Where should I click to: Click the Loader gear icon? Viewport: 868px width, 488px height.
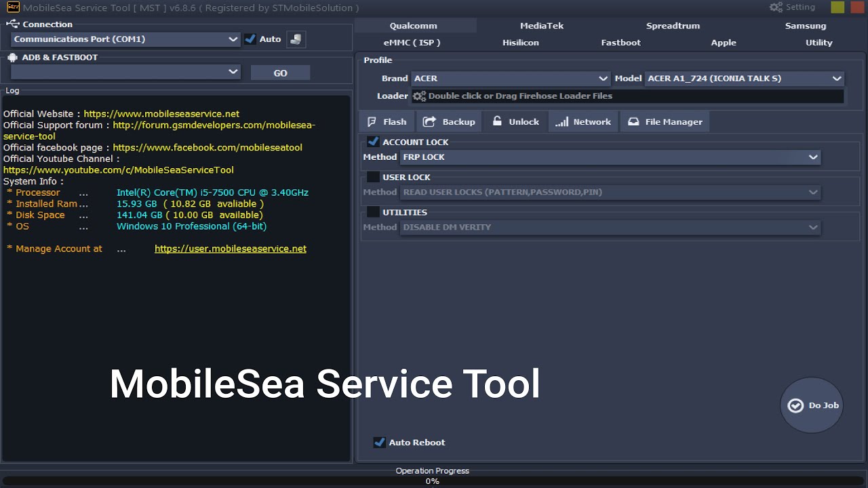coord(419,96)
